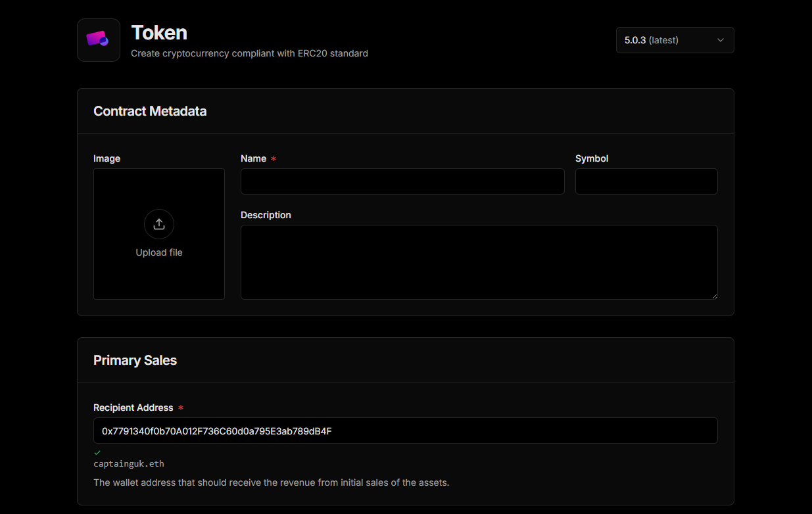Click the chevron in the version selector
Image resolution: width=812 pixels, height=514 pixels.
(x=720, y=40)
